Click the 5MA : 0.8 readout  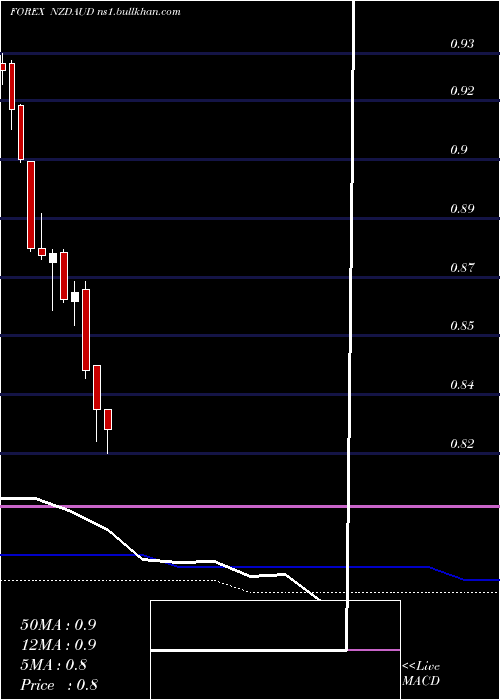(x=54, y=665)
